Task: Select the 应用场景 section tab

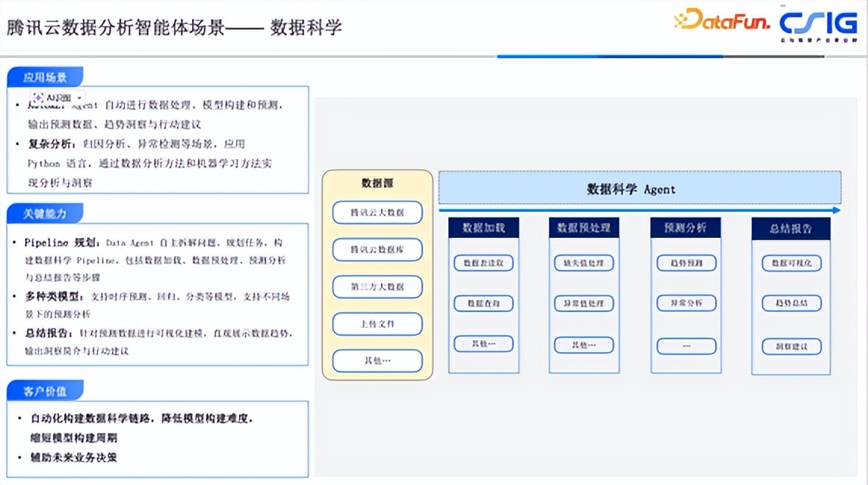Action: click(x=45, y=77)
